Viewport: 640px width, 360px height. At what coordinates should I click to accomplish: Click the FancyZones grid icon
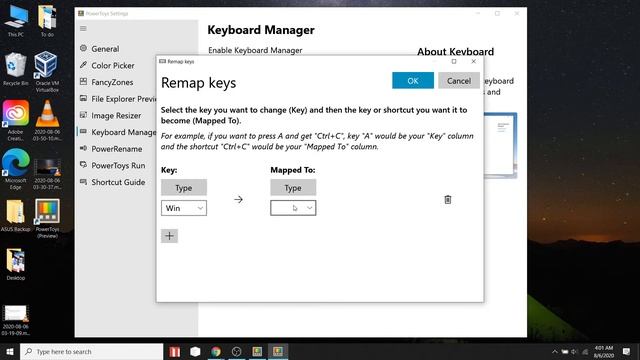pyautogui.click(x=83, y=81)
